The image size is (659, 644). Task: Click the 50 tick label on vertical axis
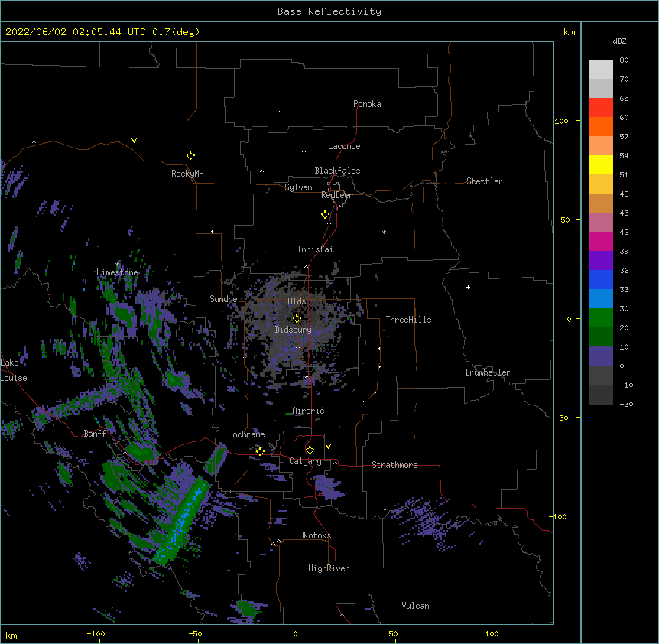(565, 220)
